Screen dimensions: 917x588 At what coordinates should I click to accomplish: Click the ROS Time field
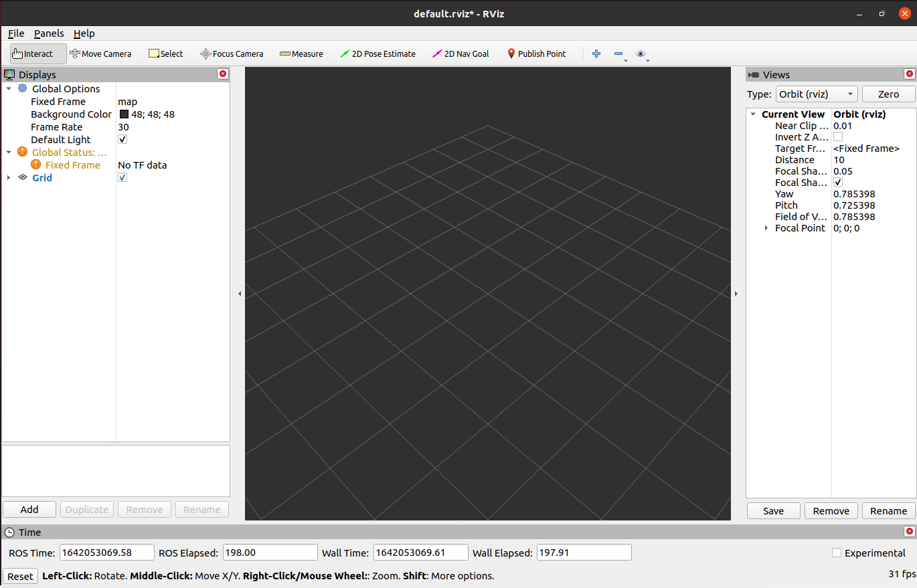(107, 553)
